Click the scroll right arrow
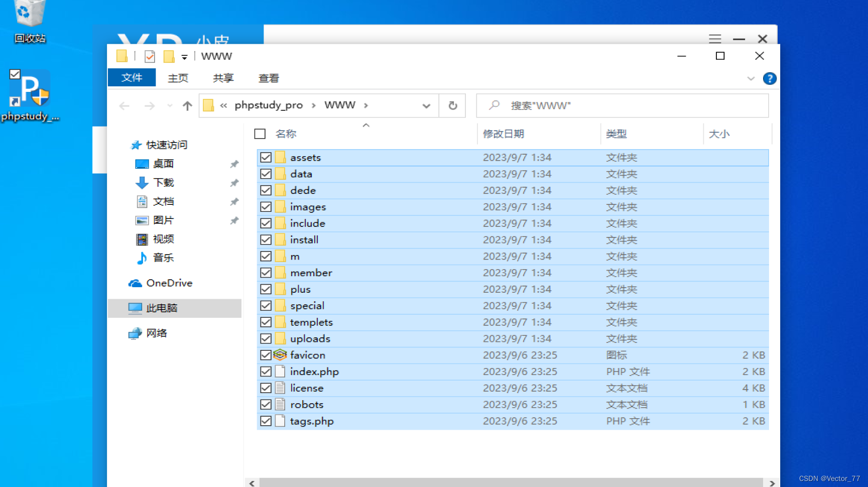The width and height of the screenshot is (868, 487). pyautogui.click(x=772, y=483)
